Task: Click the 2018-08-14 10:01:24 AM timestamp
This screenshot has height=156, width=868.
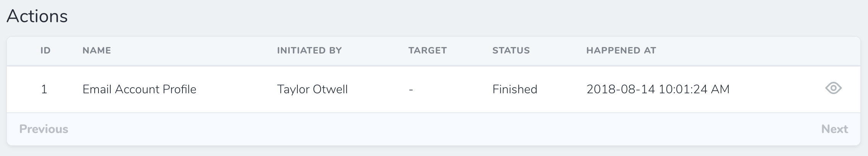Action: (658, 89)
